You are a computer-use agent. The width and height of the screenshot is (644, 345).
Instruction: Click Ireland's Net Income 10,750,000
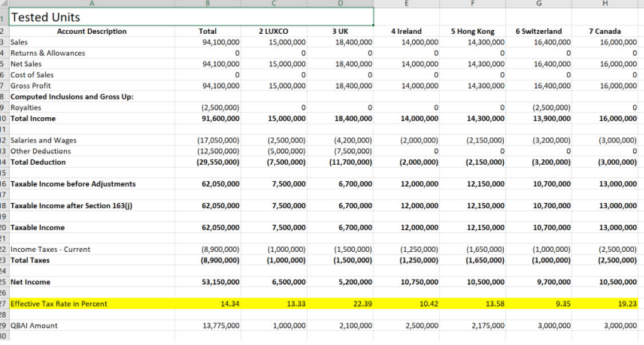[406, 281]
